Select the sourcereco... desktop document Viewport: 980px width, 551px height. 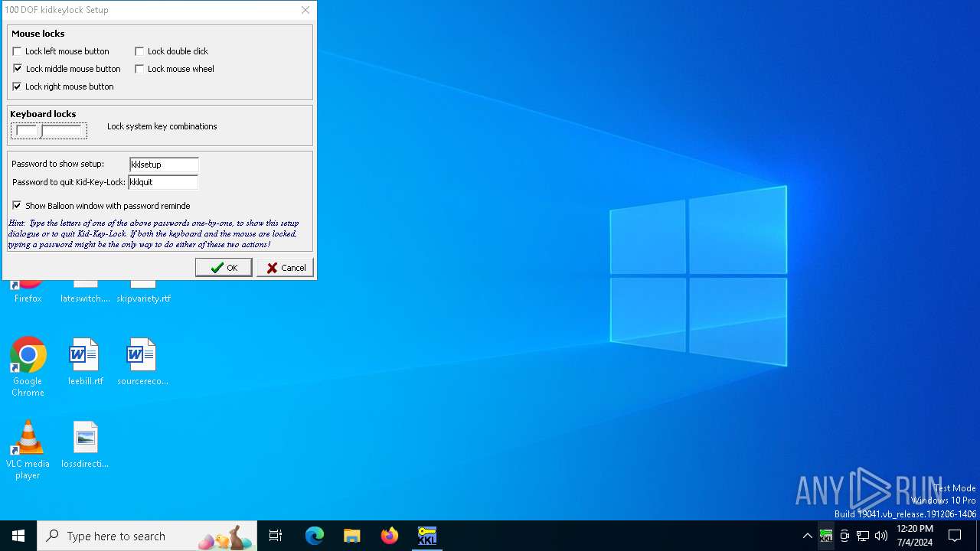[x=142, y=361]
